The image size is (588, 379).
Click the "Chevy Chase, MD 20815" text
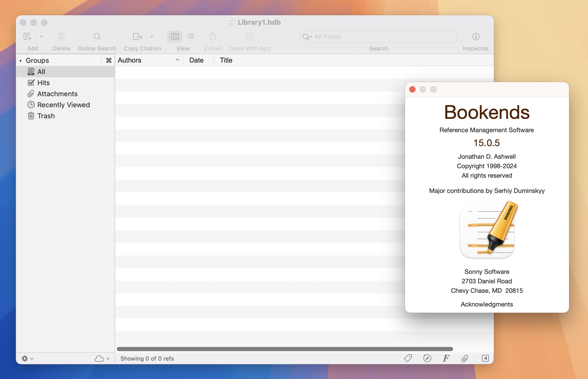point(487,290)
